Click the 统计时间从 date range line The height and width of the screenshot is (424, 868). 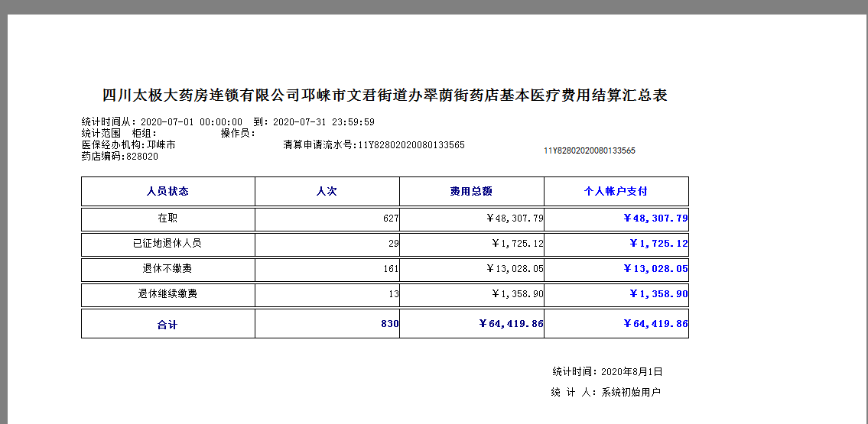[x=228, y=122]
